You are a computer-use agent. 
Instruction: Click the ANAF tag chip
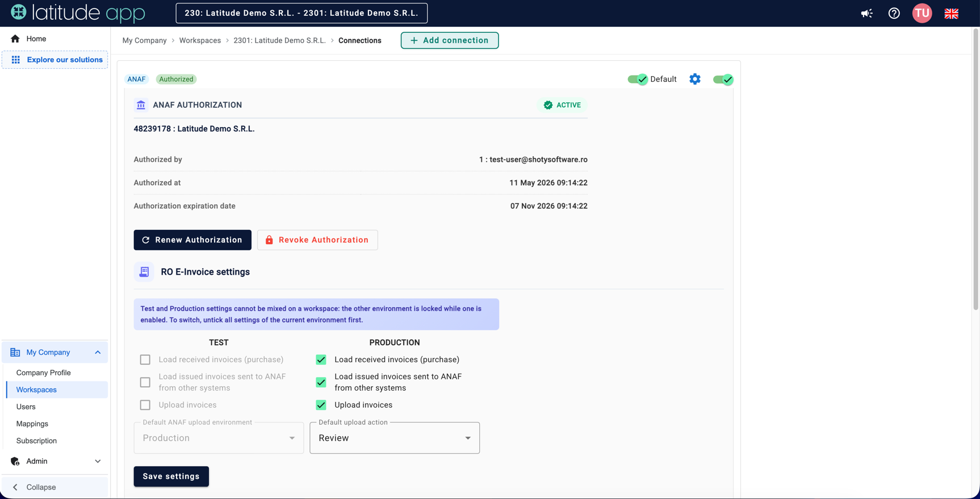pyautogui.click(x=136, y=79)
